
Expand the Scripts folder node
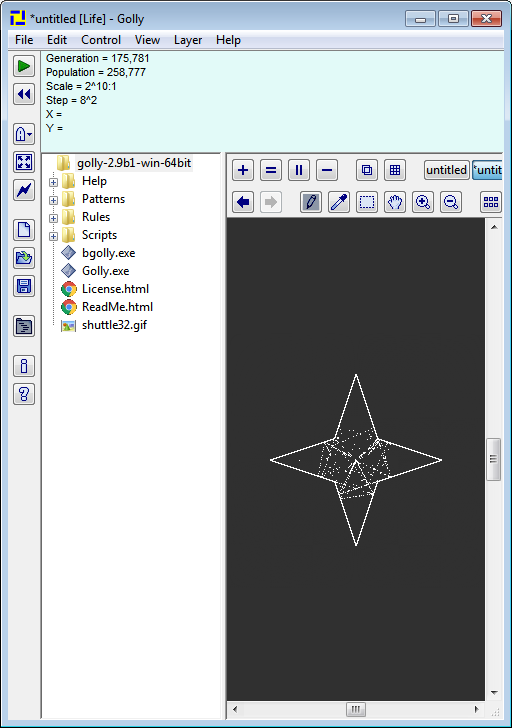point(53,236)
